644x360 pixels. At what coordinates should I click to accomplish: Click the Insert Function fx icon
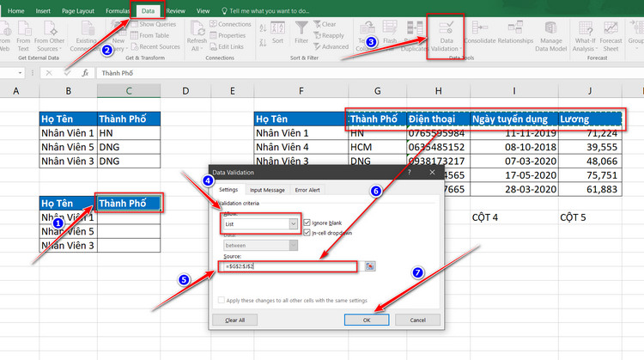(x=85, y=73)
